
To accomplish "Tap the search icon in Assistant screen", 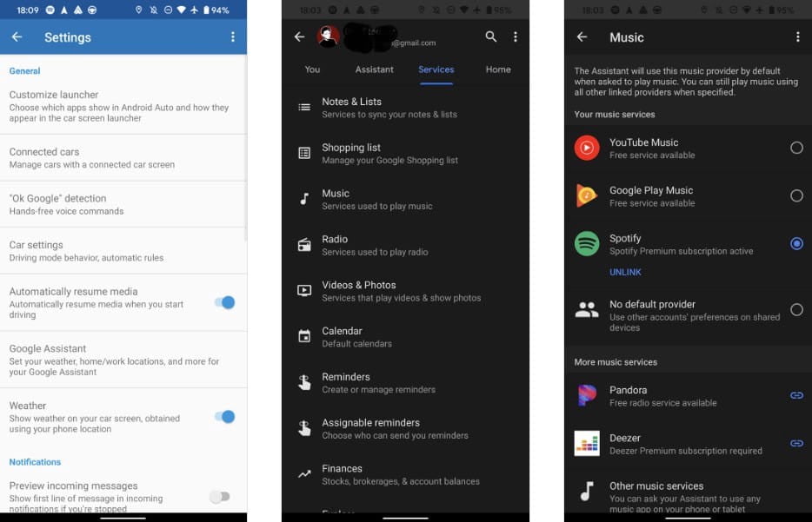I will pyautogui.click(x=491, y=36).
